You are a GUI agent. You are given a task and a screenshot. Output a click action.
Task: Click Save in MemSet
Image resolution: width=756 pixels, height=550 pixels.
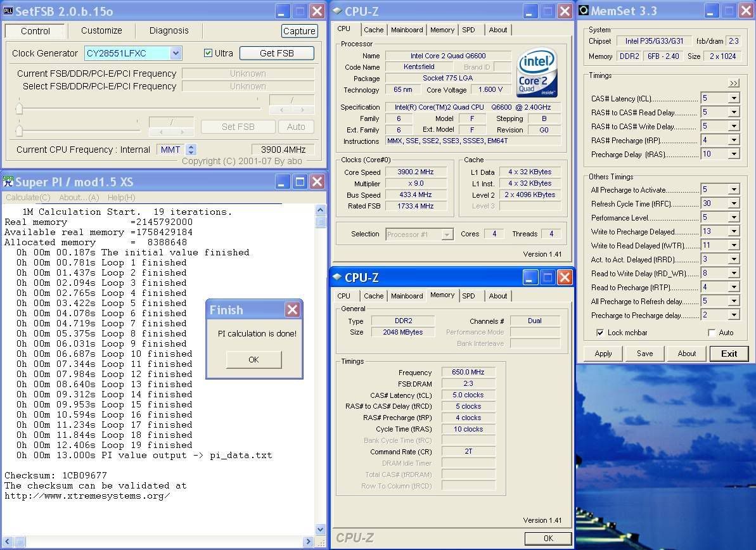[644, 354]
